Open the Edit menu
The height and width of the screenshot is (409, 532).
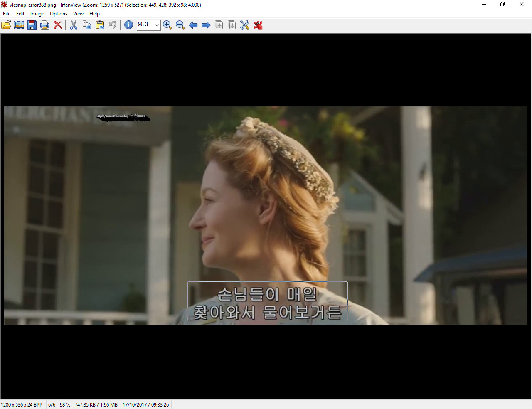coord(20,14)
